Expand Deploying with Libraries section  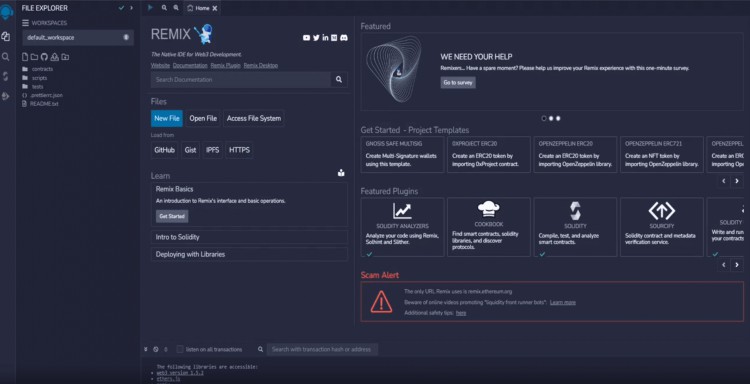click(249, 254)
